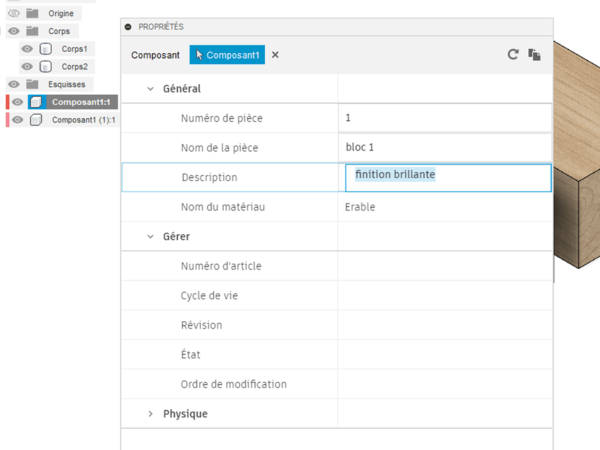Image resolution: width=600 pixels, height=450 pixels.
Task: Collapse the Propriétés panel with the minus icon
Action: [x=128, y=26]
